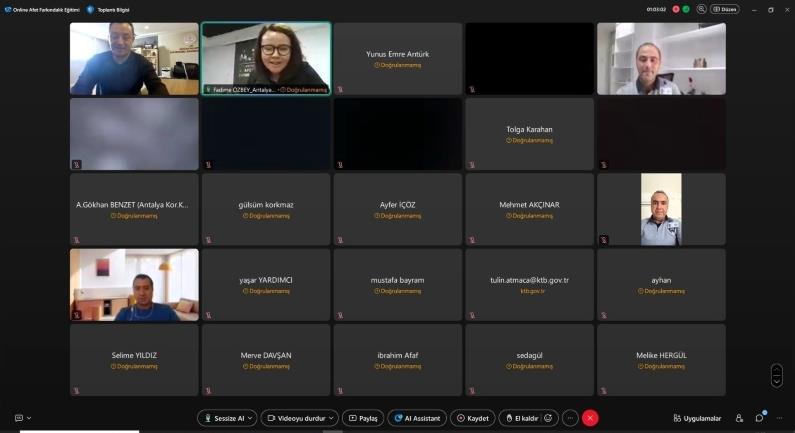Stop camera with Videoyu durdur button
795x433 pixels.
tap(295, 418)
